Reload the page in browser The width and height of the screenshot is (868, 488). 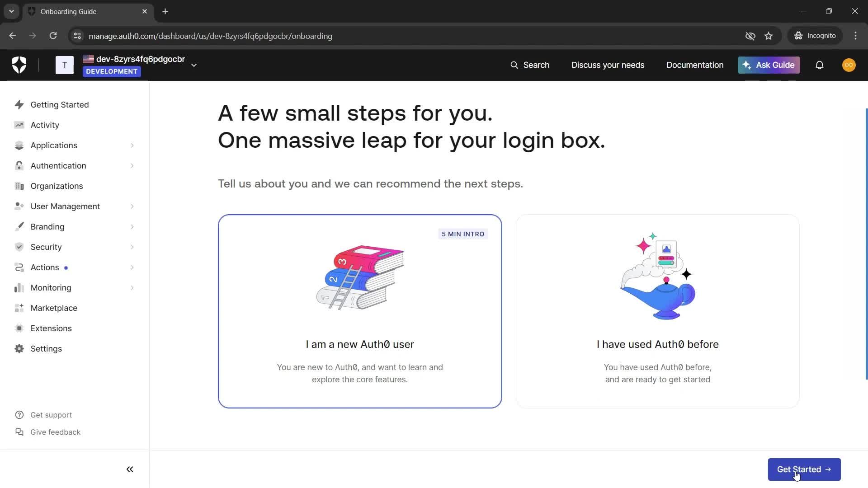(53, 36)
